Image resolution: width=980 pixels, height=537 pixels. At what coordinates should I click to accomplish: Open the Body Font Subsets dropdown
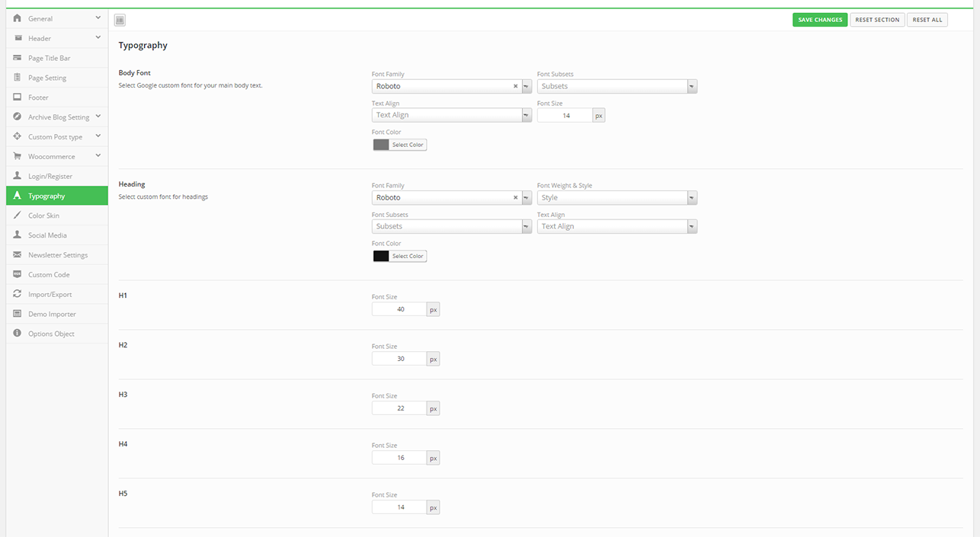(x=617, y=86)
